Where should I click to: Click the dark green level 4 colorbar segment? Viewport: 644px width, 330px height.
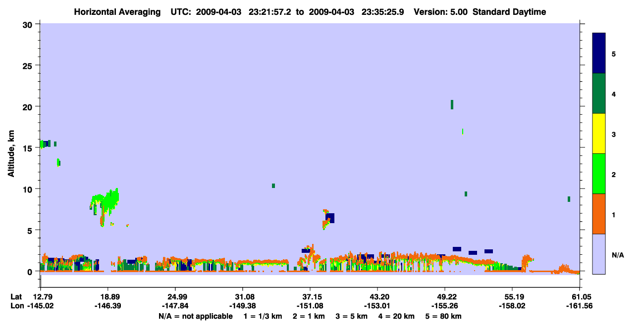[x=599, y=94]
